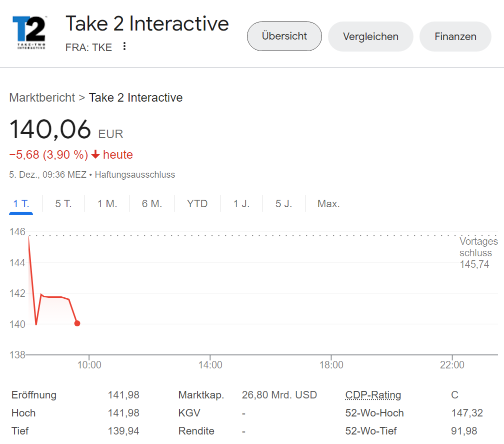Click the Tief value 139,94
This screenshot has width=504, height=444.
pos(123,431)
